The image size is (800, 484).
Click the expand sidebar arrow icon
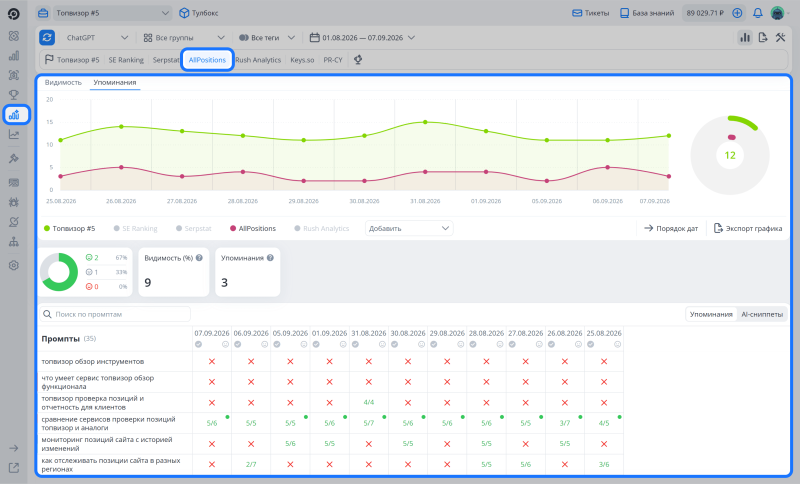point(14,448)
